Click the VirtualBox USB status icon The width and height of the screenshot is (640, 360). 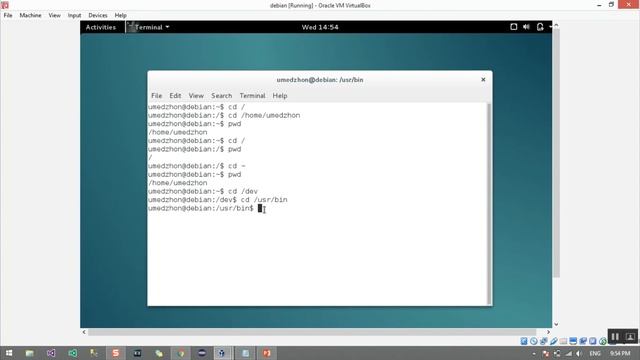(553, 341)
